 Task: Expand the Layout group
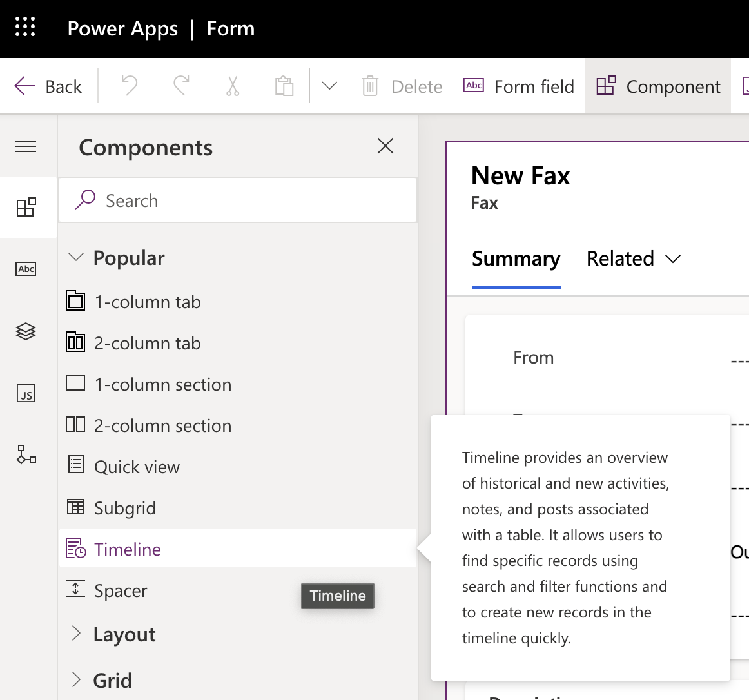[x=113, y=634]
